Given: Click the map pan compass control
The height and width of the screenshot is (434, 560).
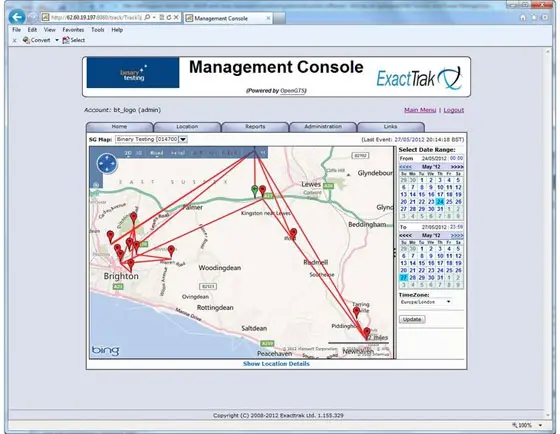Looking at the screenshot, I should [x=107, y=164].
